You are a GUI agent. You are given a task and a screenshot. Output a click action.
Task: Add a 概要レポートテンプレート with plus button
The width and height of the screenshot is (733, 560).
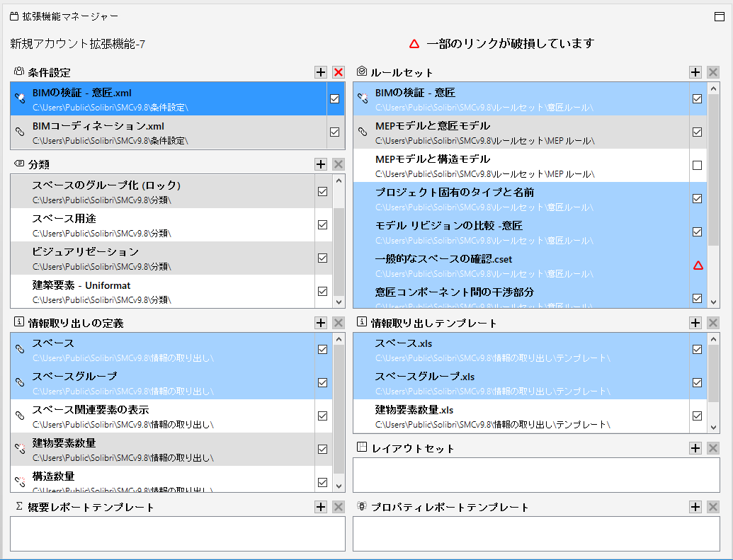(x=321, y=507)
